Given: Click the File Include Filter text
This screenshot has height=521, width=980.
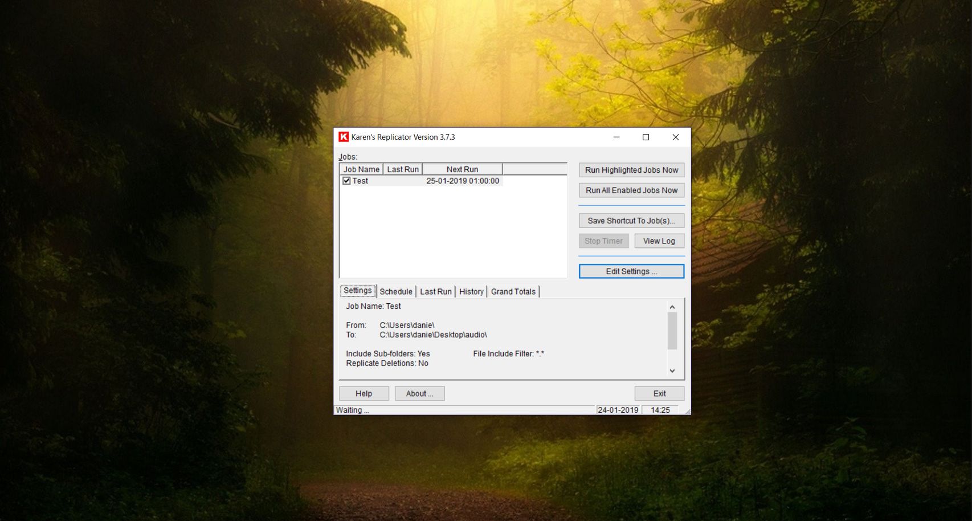Looking at the screenshot, I should click(x=508, y=354).
